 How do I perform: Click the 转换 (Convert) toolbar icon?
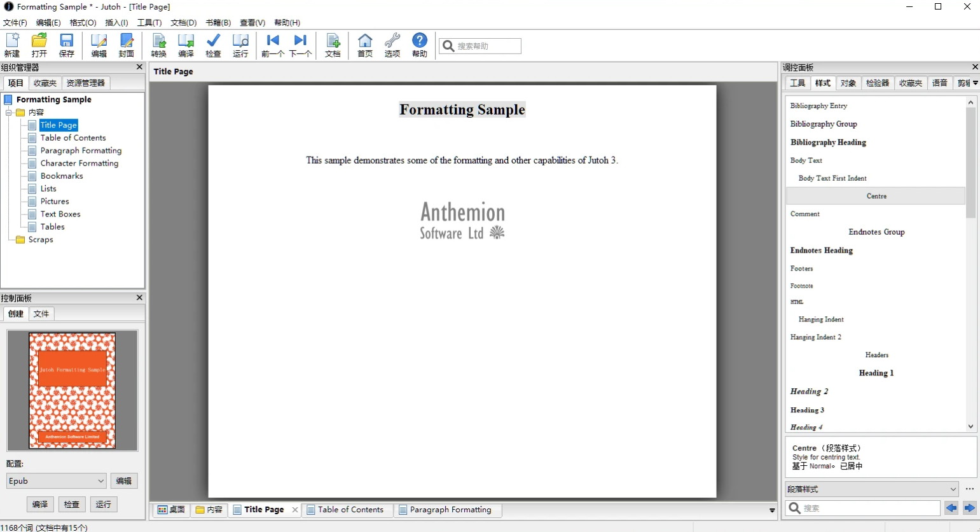click(159, 45)
